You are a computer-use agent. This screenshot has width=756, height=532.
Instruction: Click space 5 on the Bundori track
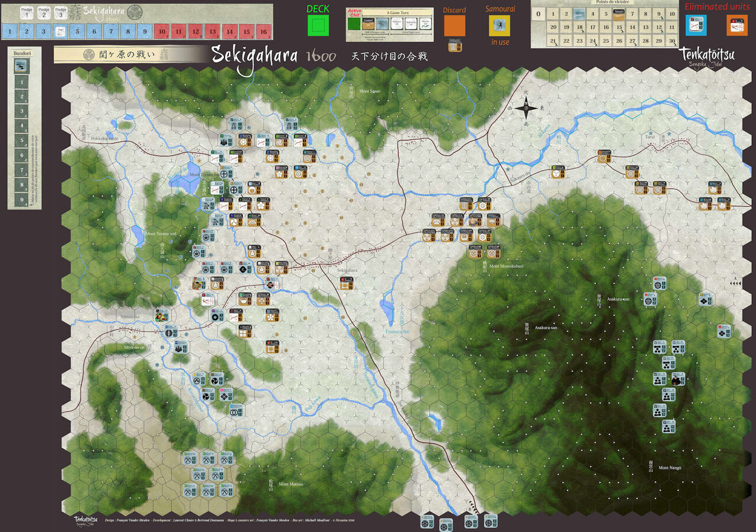click(x=21, y=141)
